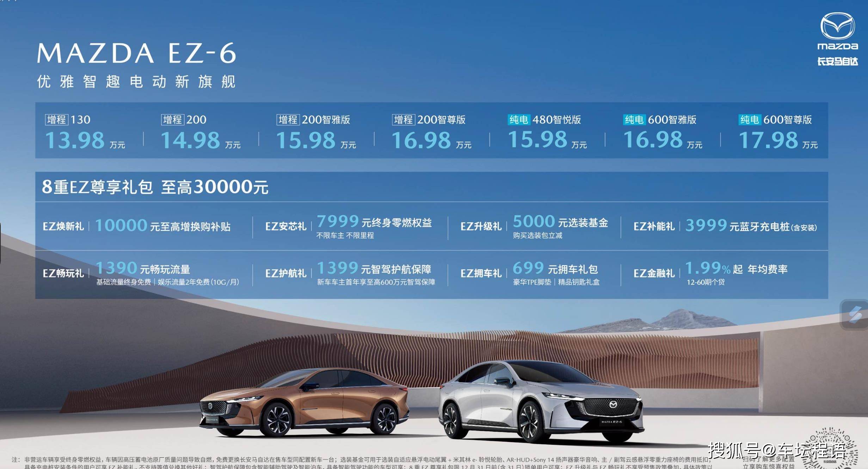868x469 pixels.
Task: Select the 增程 200智雅版 15.98万元 price
Action: point(306,140)
